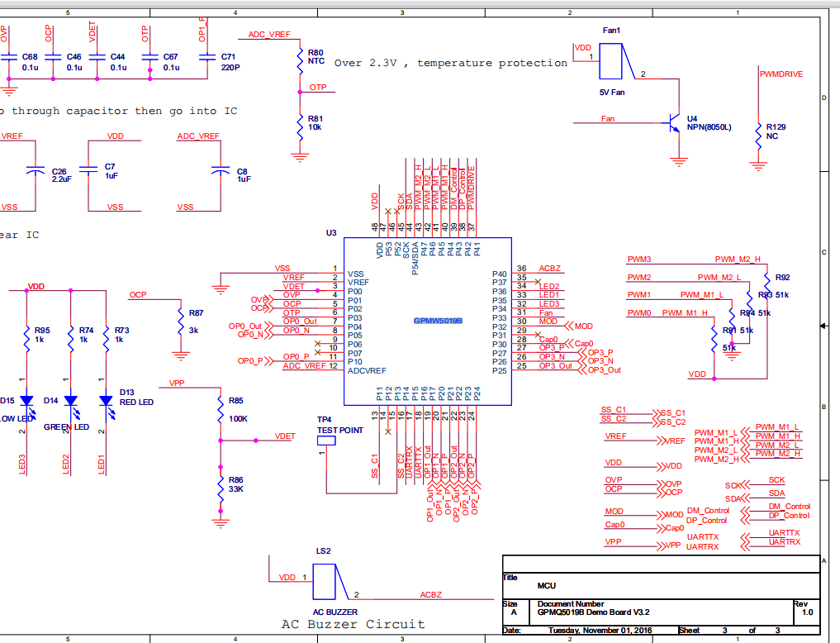Screen dimensions: 840x643
Task: Select the D13 RED LED label
Action: 136,397
